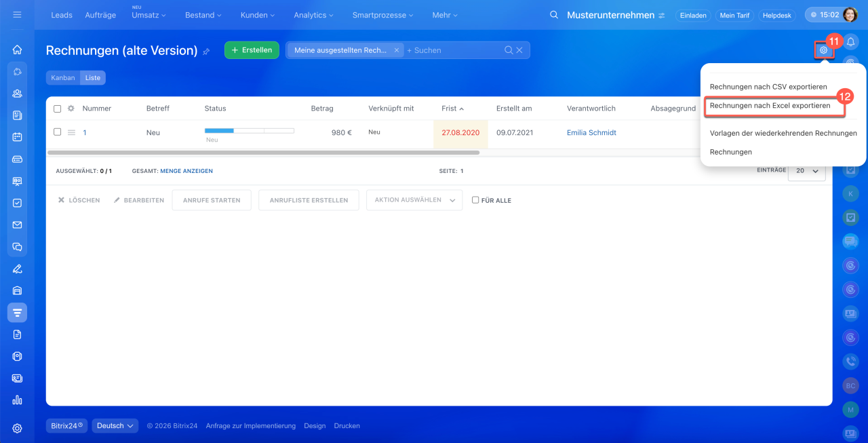Open Emilia Schmidt responsible link
Screen dimensions: 868x443
tap(591, 133)
